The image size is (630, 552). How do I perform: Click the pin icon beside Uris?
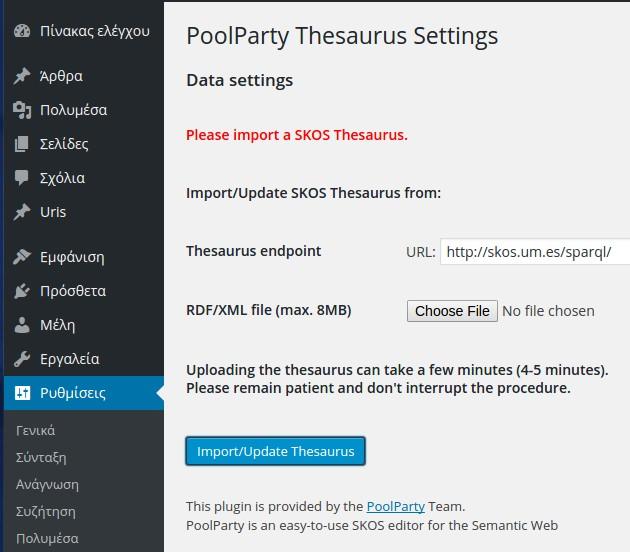coord(22,212)
